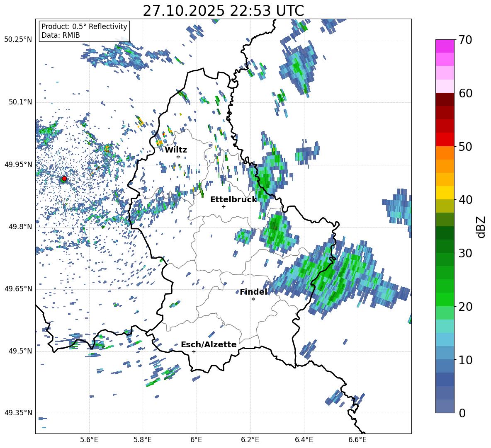Viewport: 491px width, 448px height.
Task: Click the '49.35°N' latitude label
Action: point(18,413)
